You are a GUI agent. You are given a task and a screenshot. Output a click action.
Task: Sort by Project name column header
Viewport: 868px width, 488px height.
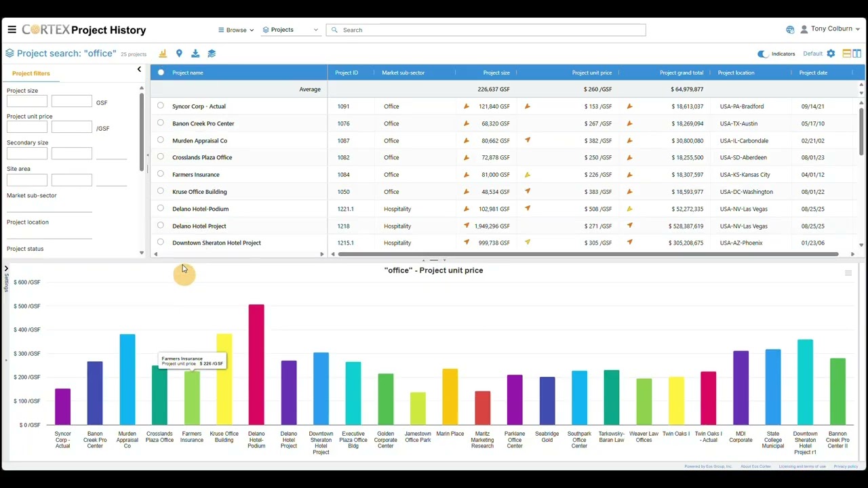[188, 73]
